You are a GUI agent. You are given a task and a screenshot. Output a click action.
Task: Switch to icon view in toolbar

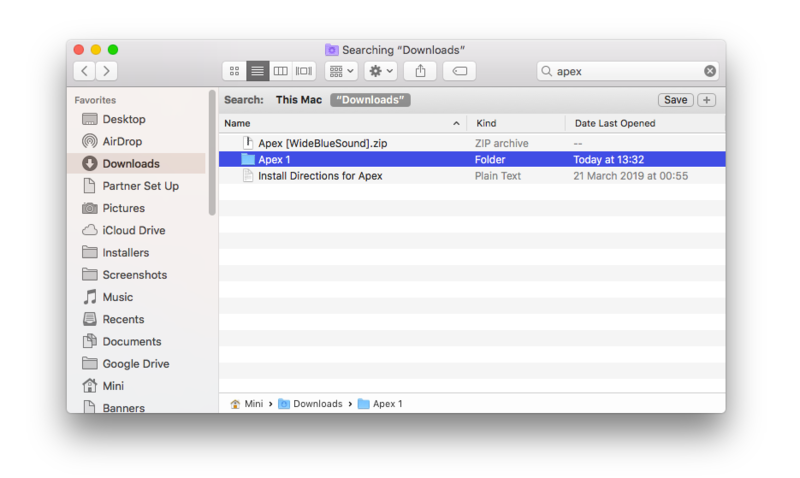234,71
